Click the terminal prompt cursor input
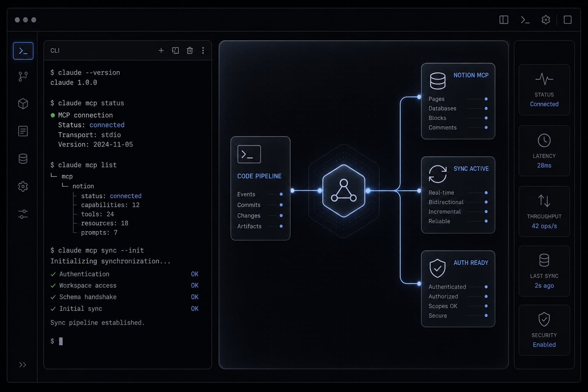Screen dimensions: 588x392 (x=60, y=341)
